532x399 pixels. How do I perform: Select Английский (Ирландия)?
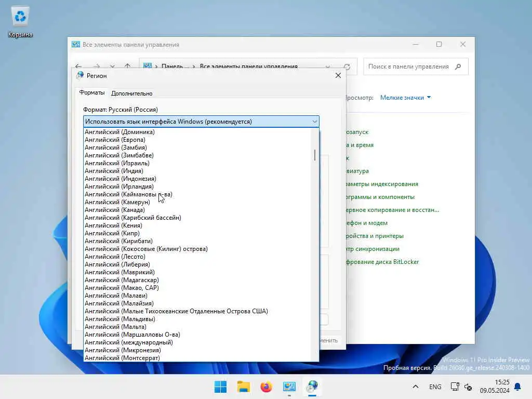tap(197, 187)
